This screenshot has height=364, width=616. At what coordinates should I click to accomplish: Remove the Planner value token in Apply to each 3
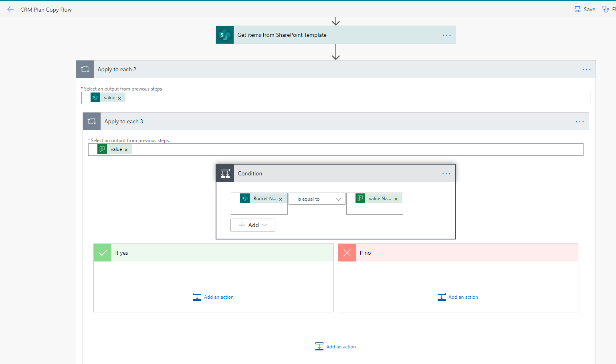(x=126, y=150)
